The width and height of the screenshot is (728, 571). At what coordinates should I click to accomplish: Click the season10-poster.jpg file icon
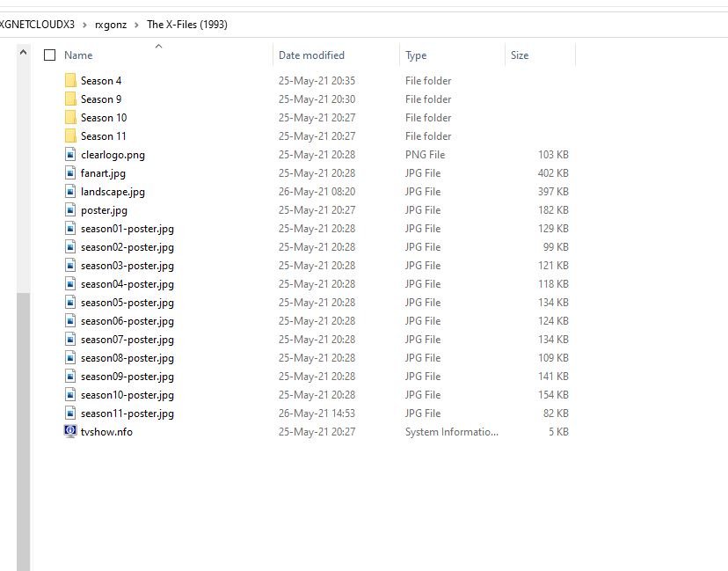point(70,395)
